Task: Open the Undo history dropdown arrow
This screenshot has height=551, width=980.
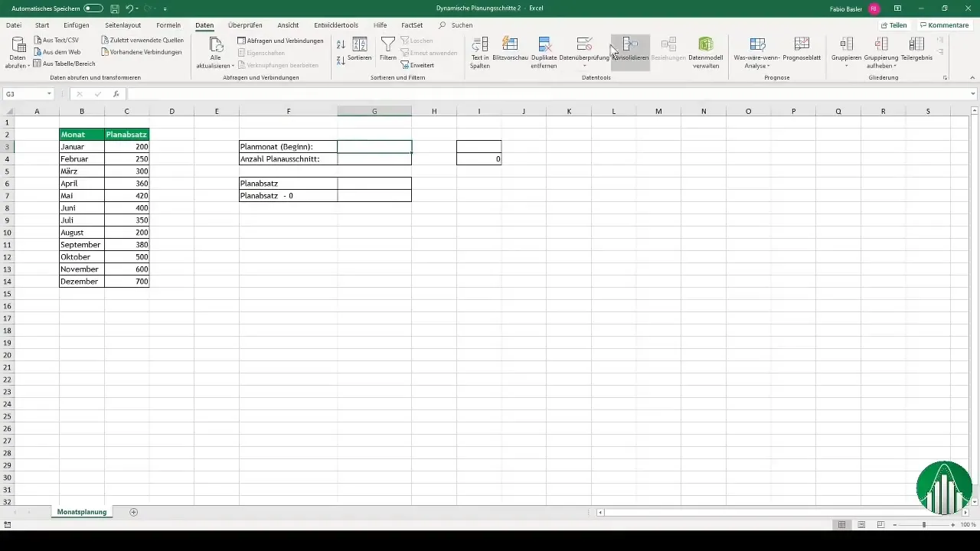Action: (x=137, y=8)
